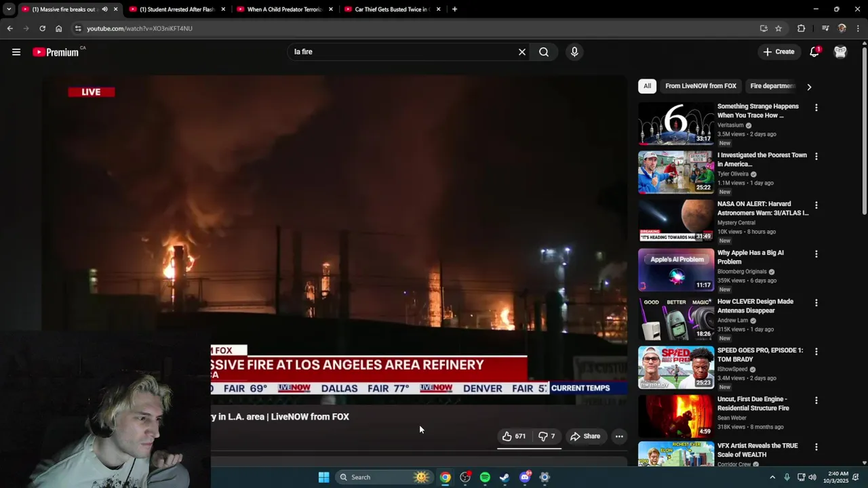
Task: Share the live video
Action: 585,436
